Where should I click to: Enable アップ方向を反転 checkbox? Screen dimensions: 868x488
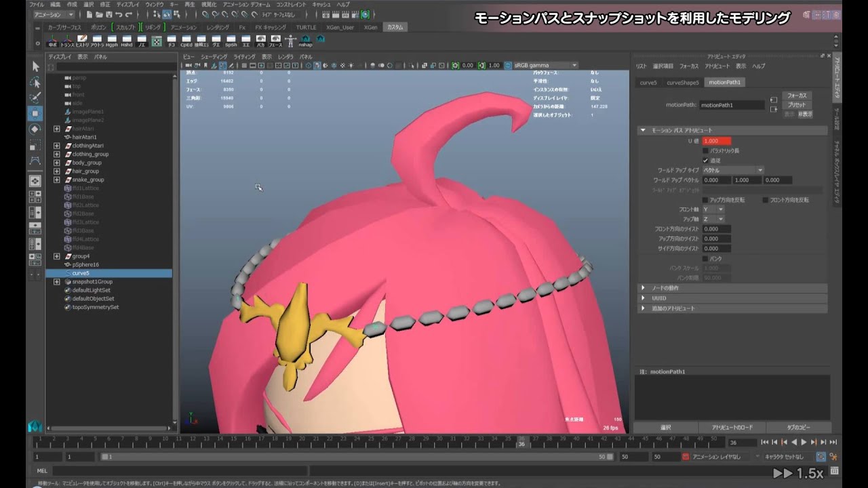point(705,201)
